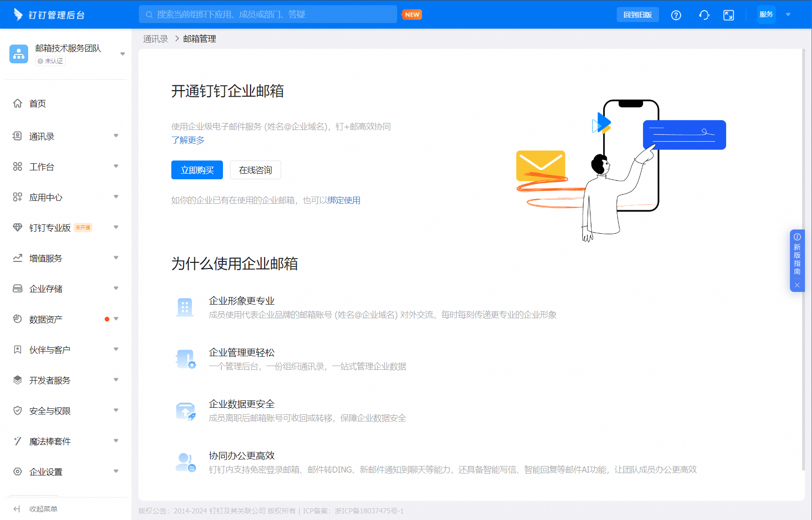Screen dimensions: 812x520
Task: Click the 未开通 tag on 钉钉专业版
Action: pyautogui.click(x=83, y=228)
